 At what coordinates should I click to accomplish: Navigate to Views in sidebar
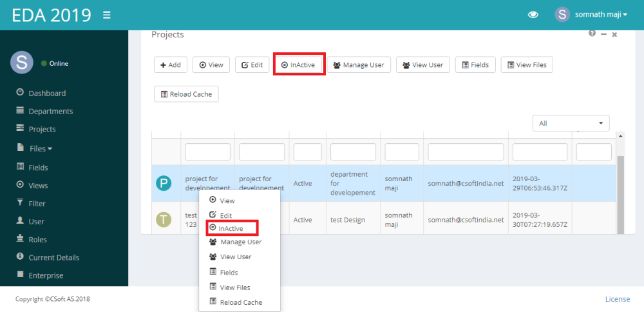pyautogui.click(x=32, y=186)
